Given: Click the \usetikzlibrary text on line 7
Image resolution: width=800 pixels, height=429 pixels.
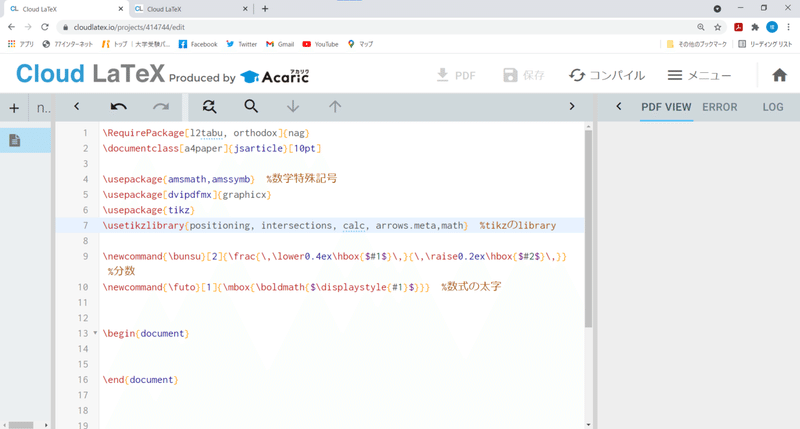Looking at the screenshot, I should pyautogui.click(x=143, y=225).
